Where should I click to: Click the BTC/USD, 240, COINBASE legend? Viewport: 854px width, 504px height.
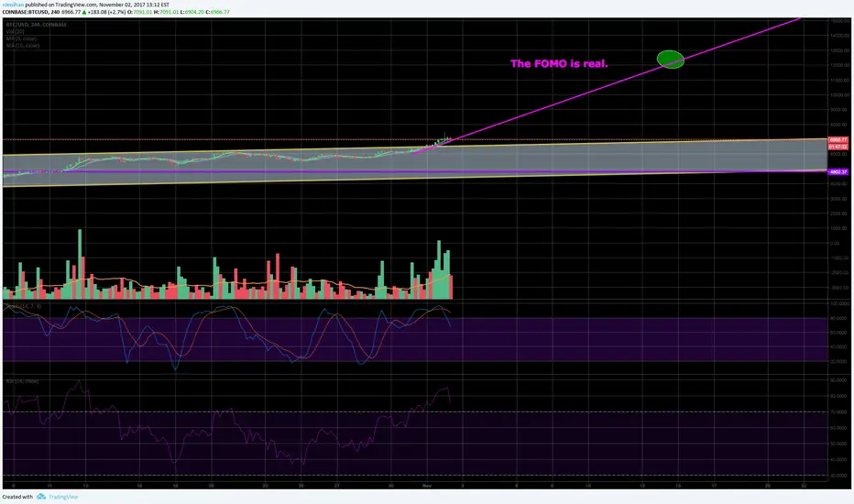[x=37, y=25]
